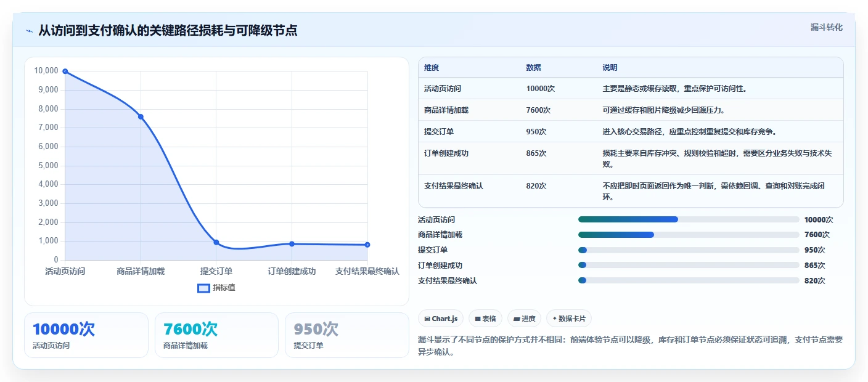
Task: Click the 10000次 value in the table
Action: tap(541, 89)
